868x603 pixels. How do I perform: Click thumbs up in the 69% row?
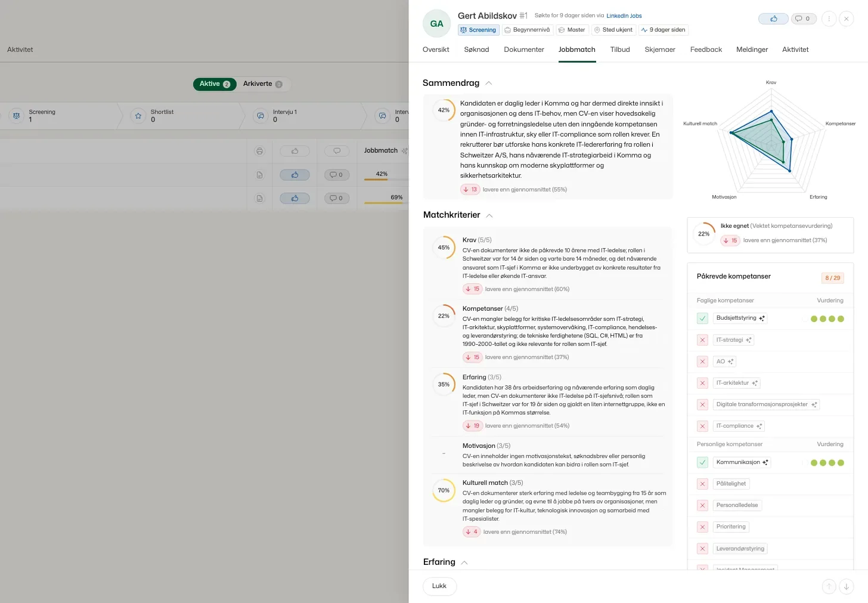point(294,198)
